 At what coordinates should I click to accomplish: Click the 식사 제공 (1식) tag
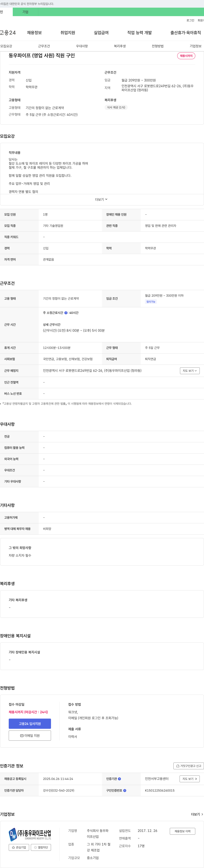[x=116, y=107]
